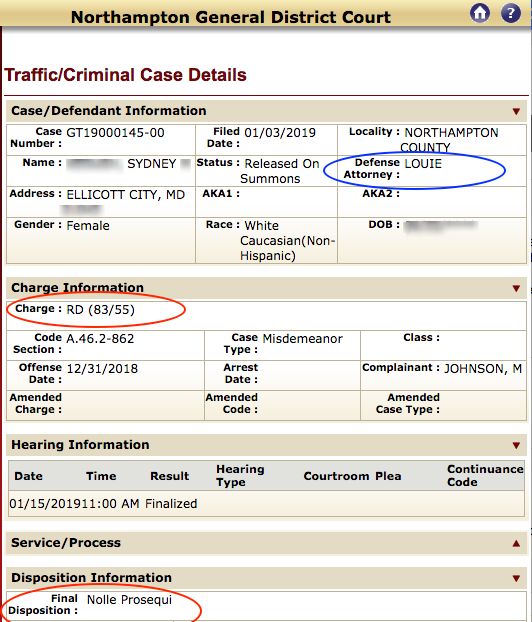The image size is (532, 622).
Task: Click the Date column header
Action: (x=28, y=476)
